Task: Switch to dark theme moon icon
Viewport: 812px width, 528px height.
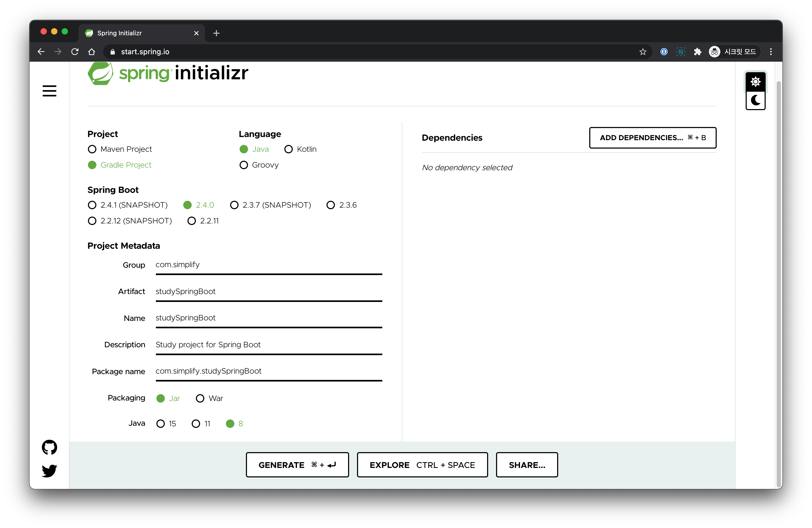Action: pyautogui.click(x=755, y=101)
